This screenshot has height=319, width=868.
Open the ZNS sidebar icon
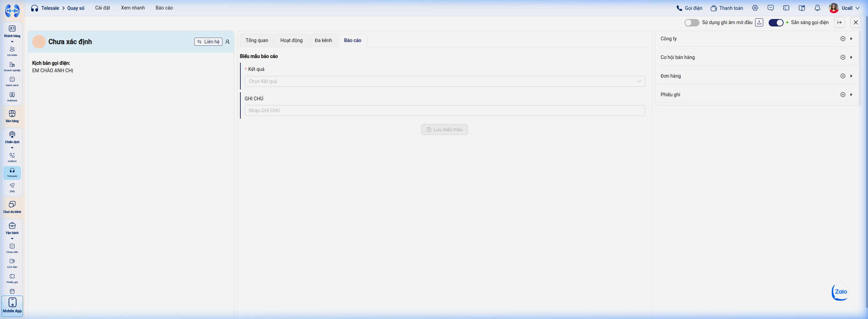coord(12,187)
